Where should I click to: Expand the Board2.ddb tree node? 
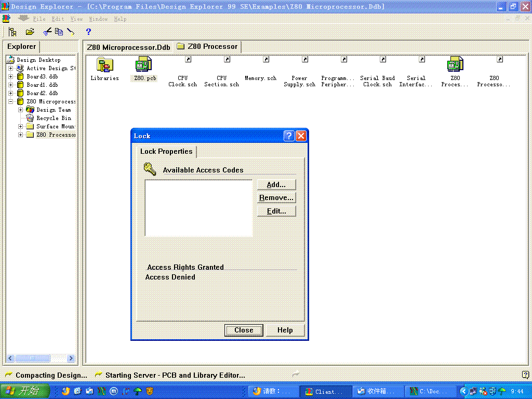point(10,93)
